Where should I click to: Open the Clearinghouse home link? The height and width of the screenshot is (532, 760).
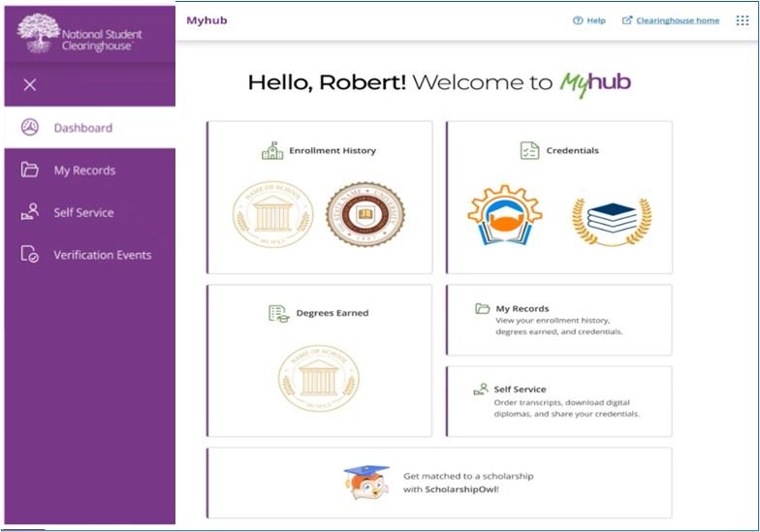[677, 20]
